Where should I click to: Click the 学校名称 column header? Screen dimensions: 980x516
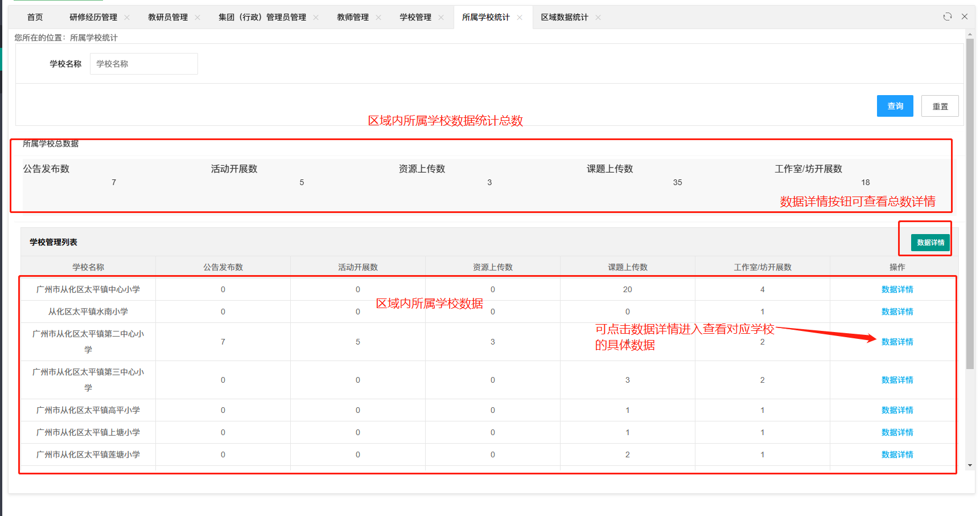click(88, 267)
